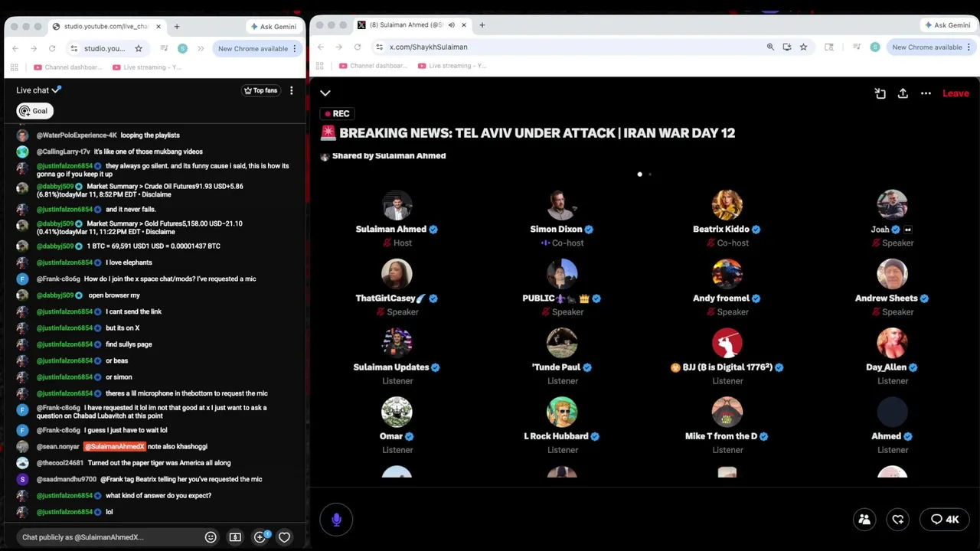Open Simon Dixon co-host profile
Viewport: 980px width, 551px height.
tap(562, 205)
